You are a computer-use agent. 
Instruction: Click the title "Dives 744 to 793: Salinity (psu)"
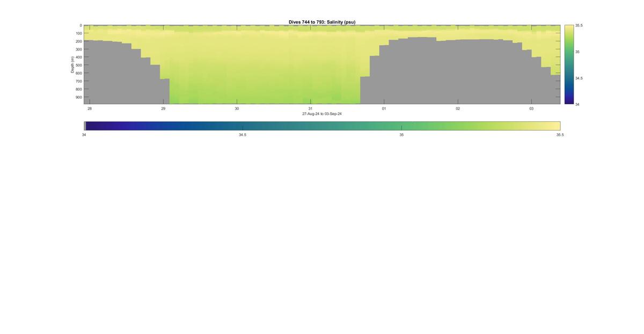pos(322,22)
